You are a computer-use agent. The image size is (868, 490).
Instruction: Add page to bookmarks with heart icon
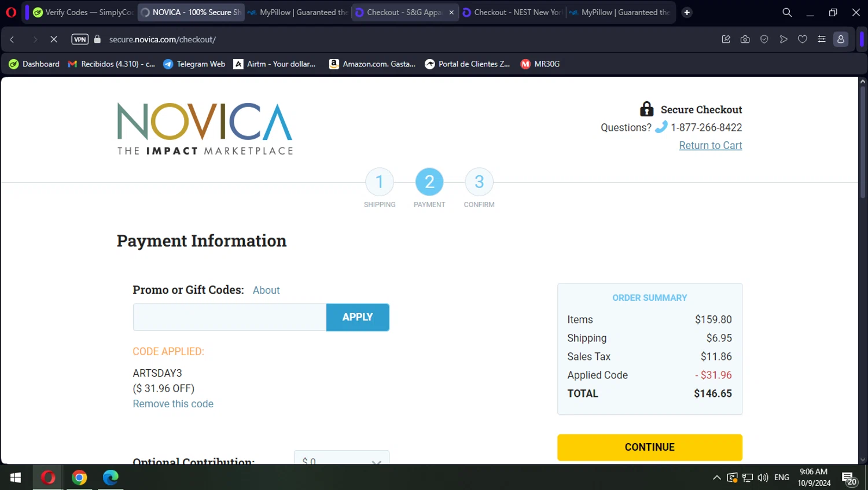coord(803,39)
